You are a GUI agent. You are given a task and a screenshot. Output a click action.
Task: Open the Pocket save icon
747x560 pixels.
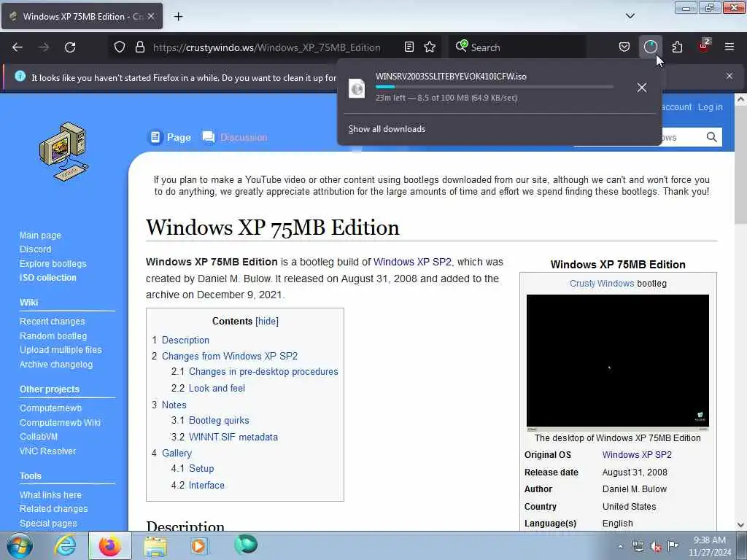624,47
